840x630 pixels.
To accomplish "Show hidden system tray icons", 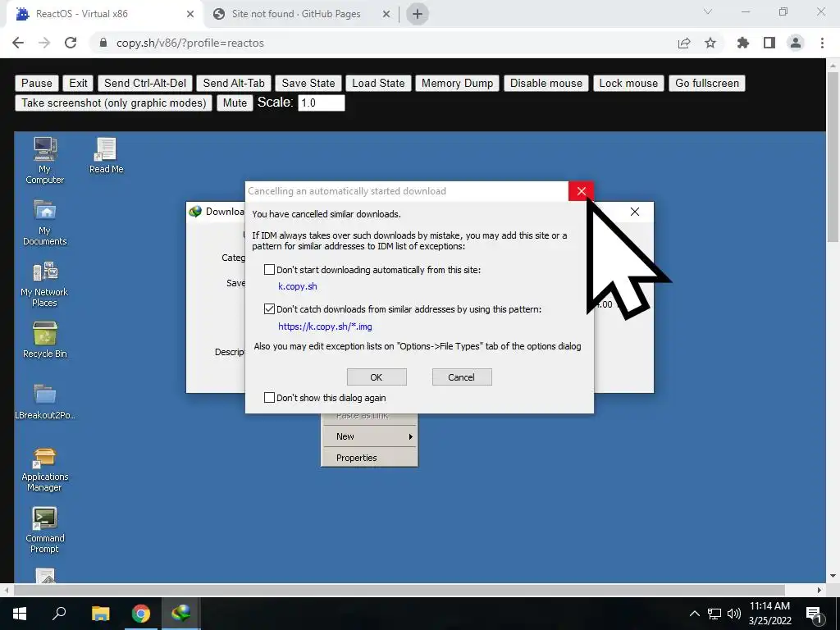I will point(694,614).
